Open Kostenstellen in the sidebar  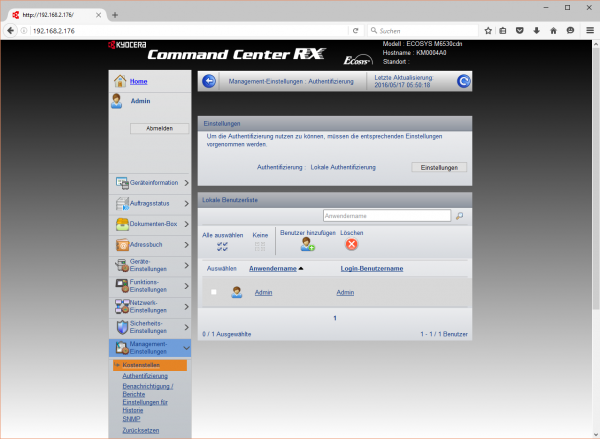click(141, 365)
